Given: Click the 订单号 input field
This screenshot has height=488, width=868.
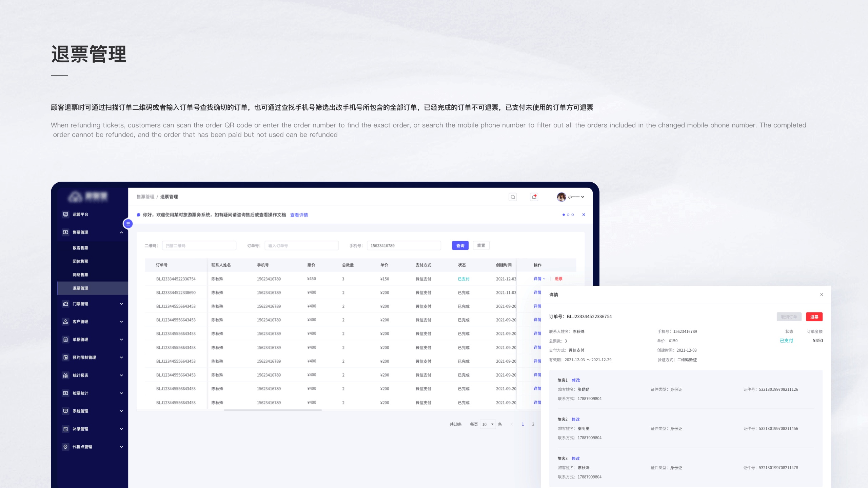Looking at the screenshot, I should (301, 246).
